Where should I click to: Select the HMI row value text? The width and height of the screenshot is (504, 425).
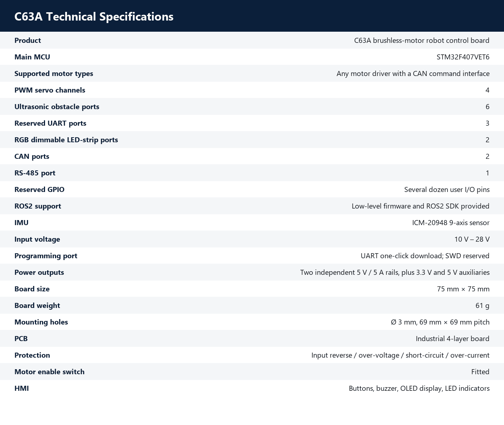pyautogui.click(x=419, y=388)
